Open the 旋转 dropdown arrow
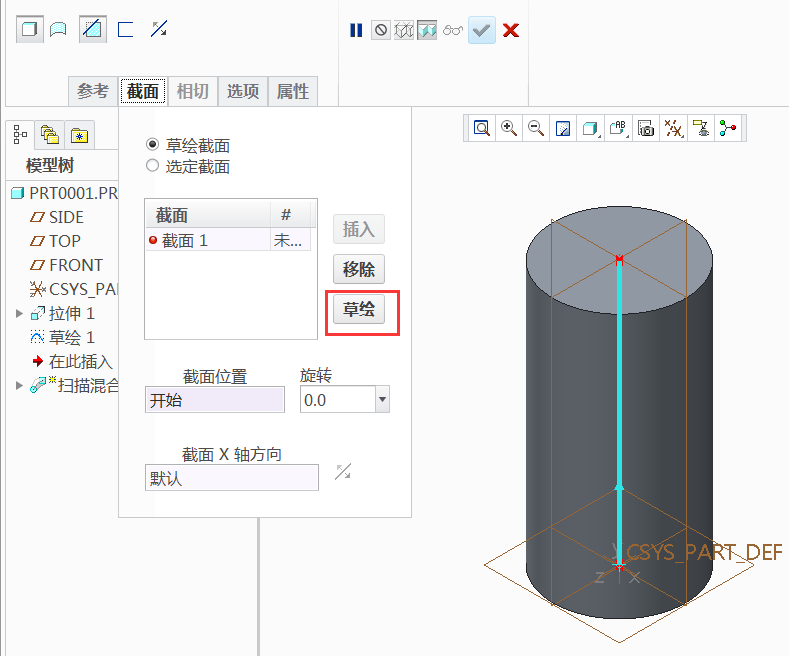Viewport: 789px width, 656px height. pyautogui.click(x=382, y=400)
